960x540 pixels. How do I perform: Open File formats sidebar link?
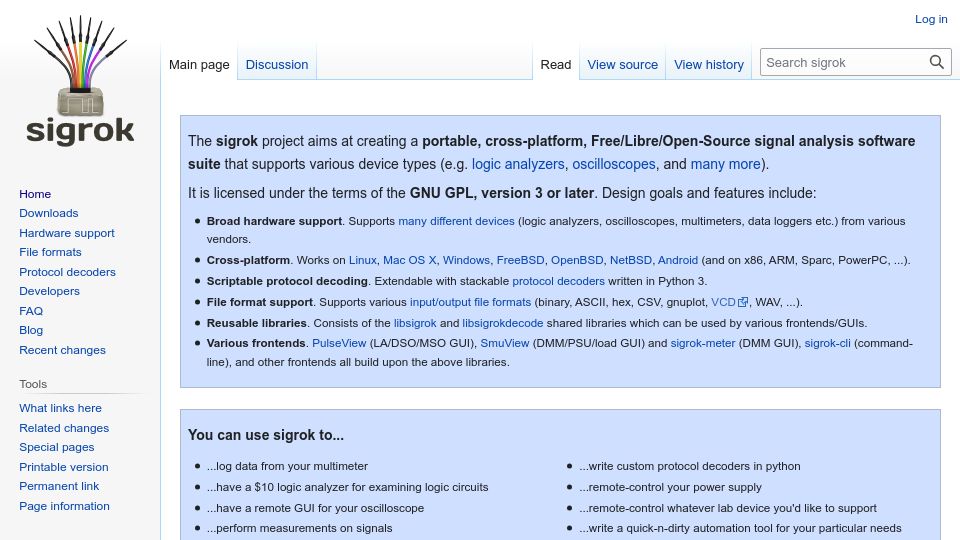[x=50, y=252]
